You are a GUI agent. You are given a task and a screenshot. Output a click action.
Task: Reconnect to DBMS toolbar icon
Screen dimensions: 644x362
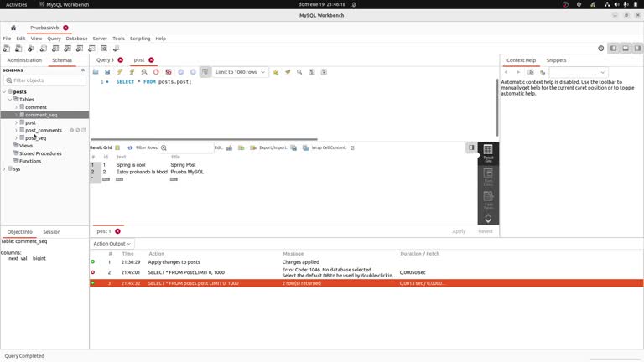(117, 49)
